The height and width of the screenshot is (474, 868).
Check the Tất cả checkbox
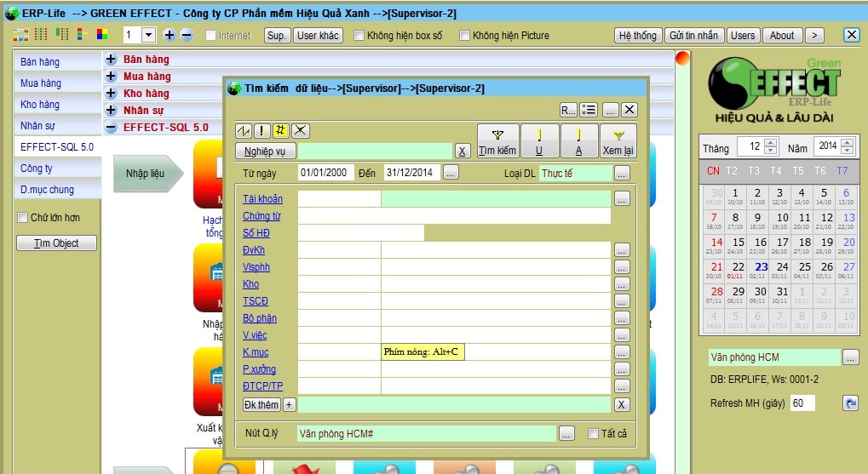tap(593, 434)
